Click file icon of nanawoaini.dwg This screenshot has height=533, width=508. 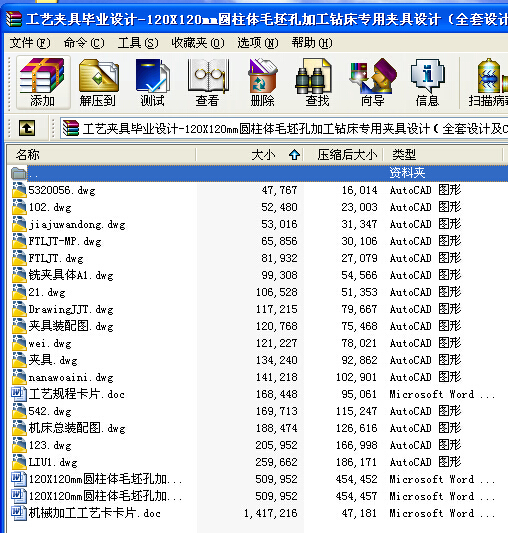click(x=19, y=377)
